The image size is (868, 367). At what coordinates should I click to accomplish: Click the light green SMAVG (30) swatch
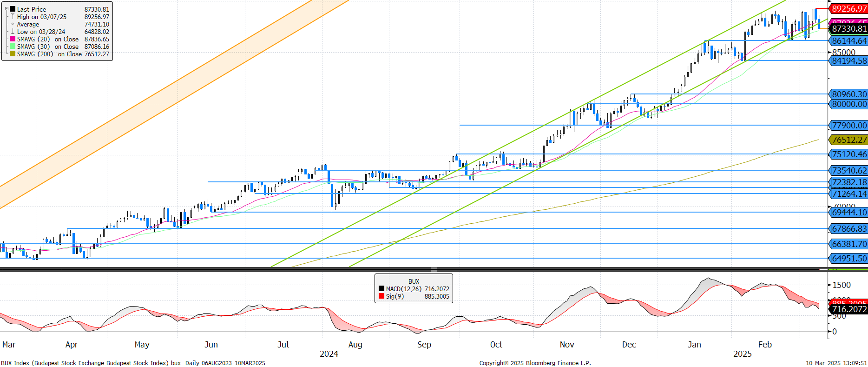coord(13,47)
